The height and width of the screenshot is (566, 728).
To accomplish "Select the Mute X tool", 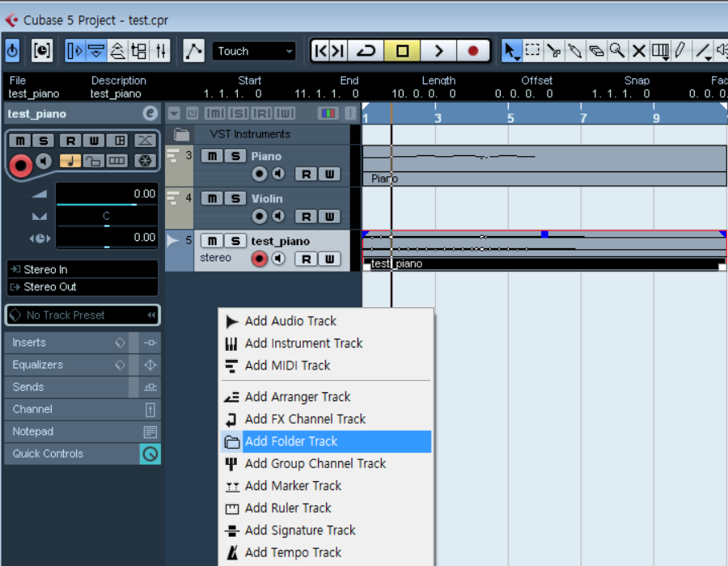I will pos(639,50).
